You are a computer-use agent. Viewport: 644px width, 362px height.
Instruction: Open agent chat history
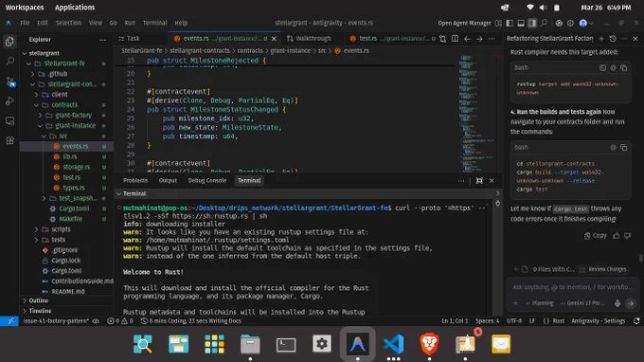click(613, 39)
